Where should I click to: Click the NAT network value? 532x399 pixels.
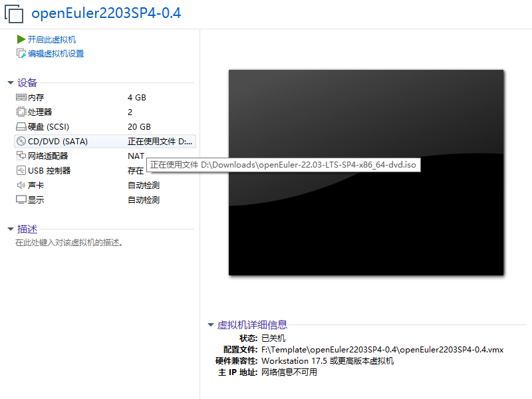(136, 156)
